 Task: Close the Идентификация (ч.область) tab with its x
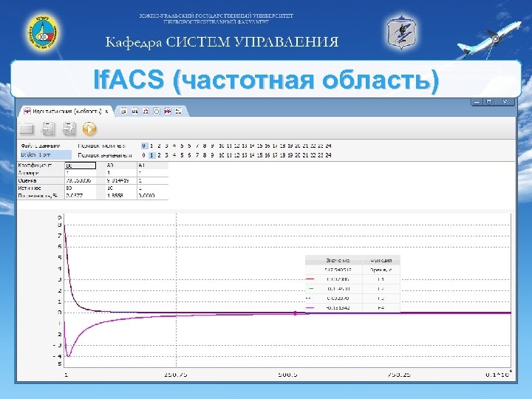pyautogui.click(x=106, y=112)
